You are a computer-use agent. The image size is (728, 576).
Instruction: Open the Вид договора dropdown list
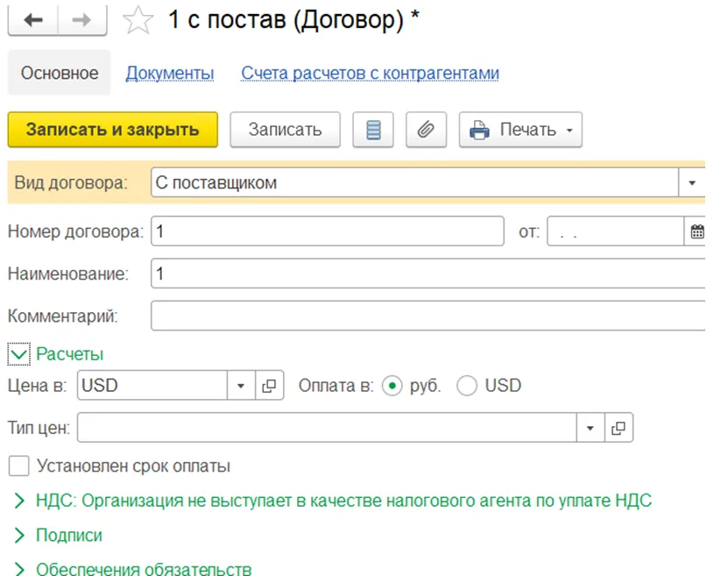(692, 183)
